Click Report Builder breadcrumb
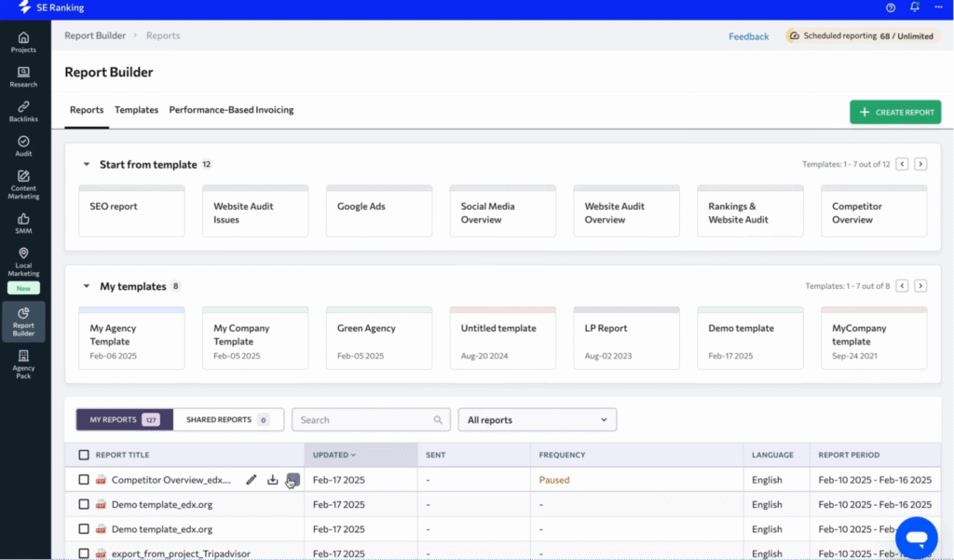 (95, 35)
